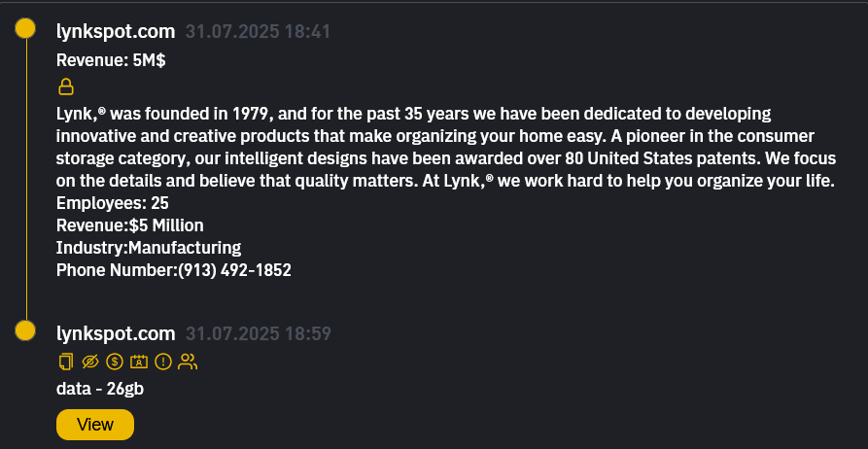Click the "Revenue: 5M$" heading
This screenshot has width=868, height=449.
111,60
